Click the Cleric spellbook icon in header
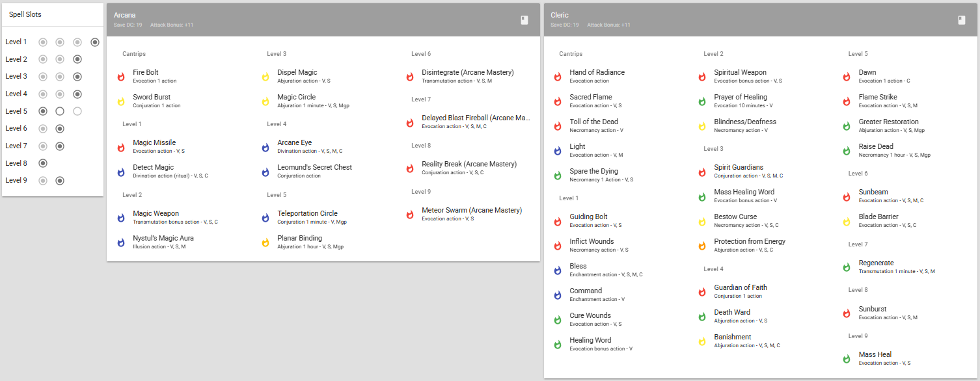Viewport: 980px width, 381px height. pyautogui.click(x=962, y=20)
